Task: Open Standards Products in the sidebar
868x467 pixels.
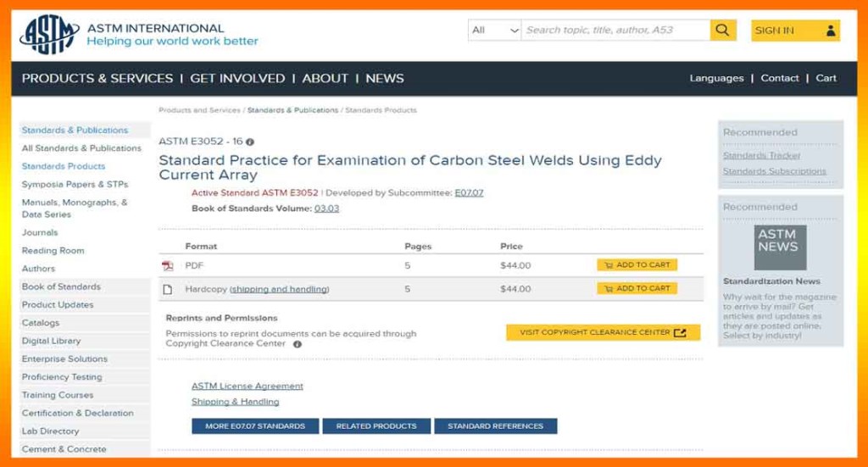Action: (x=64, y=166)
